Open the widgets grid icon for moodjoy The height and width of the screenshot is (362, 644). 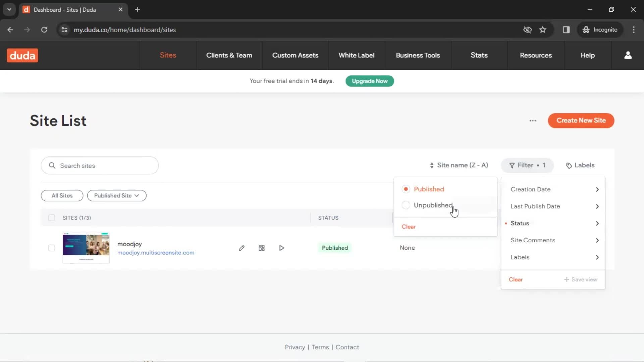tap(262, 248)
